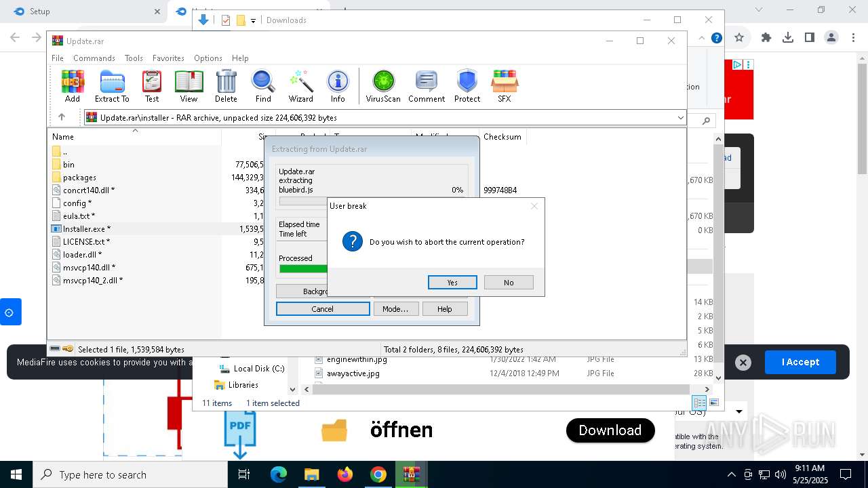Open Chrome downloads icon
This screenshot has width=868, height=488.
[788, 38]
